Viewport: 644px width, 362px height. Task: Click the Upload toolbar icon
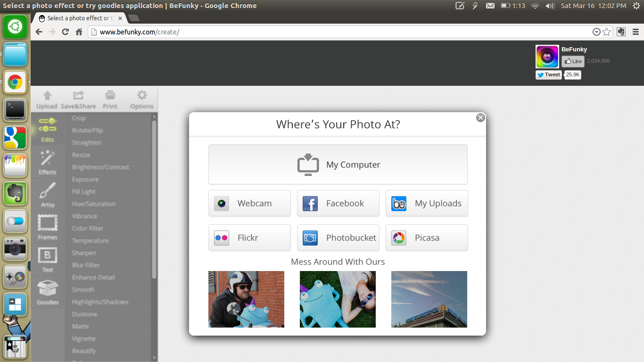coord(47,100)
